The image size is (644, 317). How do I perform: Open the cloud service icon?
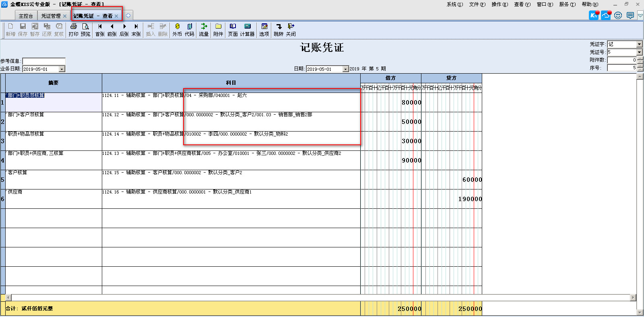606,15
